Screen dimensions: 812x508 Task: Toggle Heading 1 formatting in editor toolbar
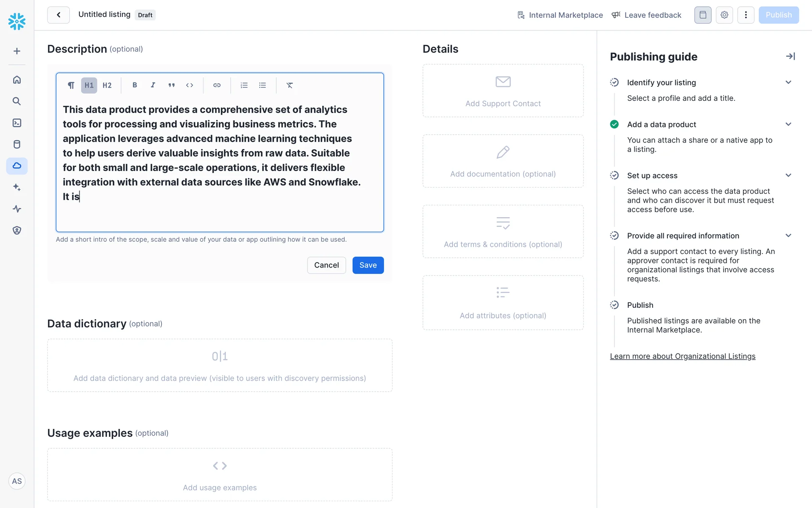tap(89, 85)
